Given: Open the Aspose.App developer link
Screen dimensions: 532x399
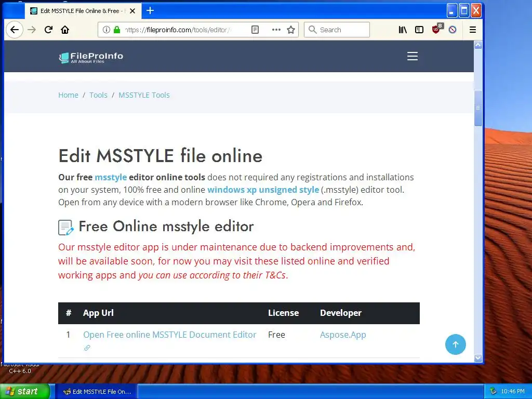Looking at the screenshot, I should pyautogui.click(x=343, y=335).
